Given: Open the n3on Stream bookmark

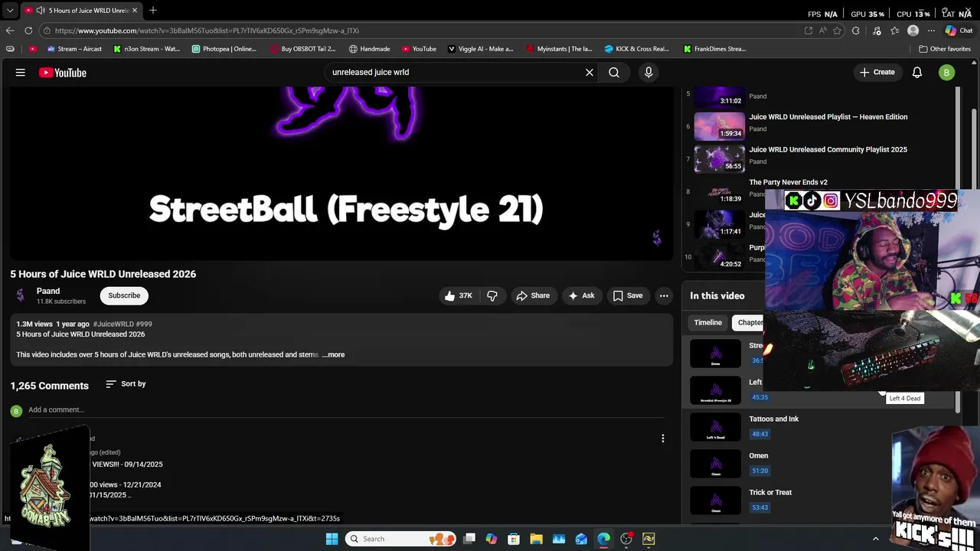Looking at the screenshot, I should click(x=147, y=49).
